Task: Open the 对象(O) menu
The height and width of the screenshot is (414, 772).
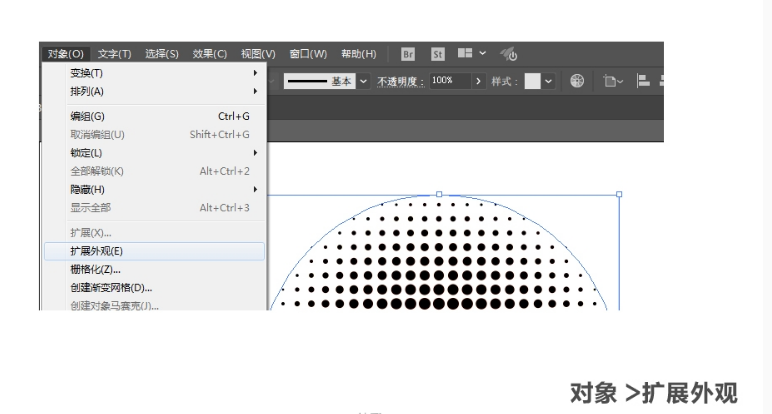Action: (x=65, y=54)
